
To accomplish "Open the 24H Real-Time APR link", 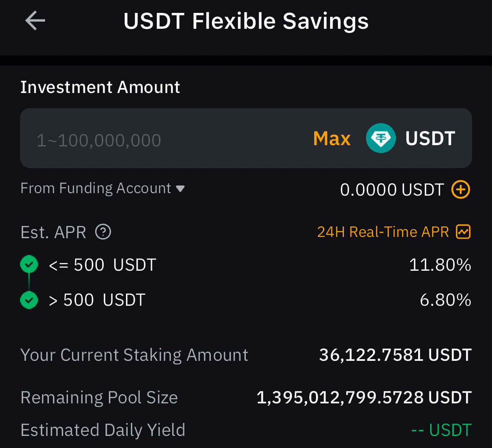I will click(383, 232).
